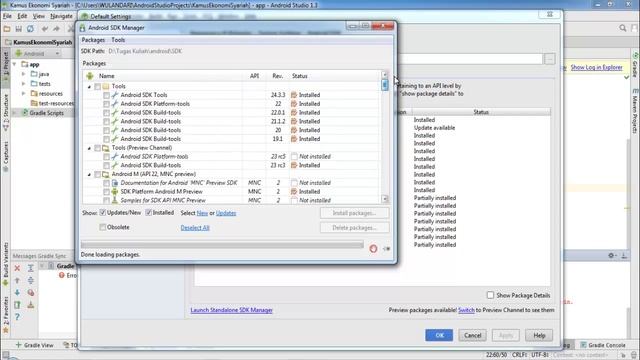640x360 pixels.
Task: Check the Tools group checkbox
Action: [98, 87]
